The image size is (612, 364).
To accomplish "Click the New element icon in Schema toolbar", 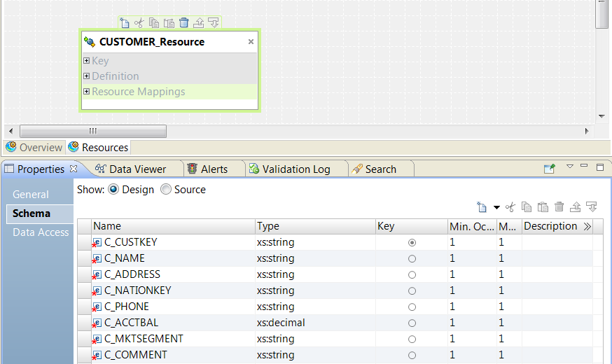I will pyautogui.click(x=482, y=207).
